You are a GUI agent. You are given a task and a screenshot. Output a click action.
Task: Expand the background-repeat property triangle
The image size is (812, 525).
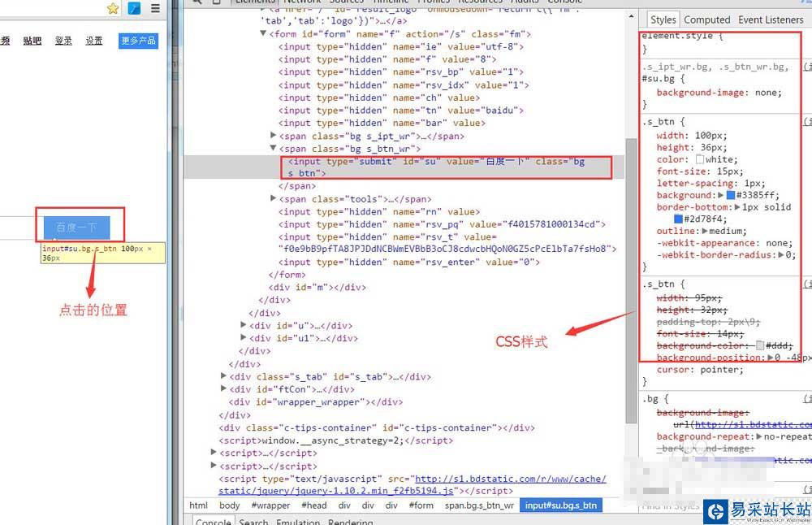[x=759, y=436]
